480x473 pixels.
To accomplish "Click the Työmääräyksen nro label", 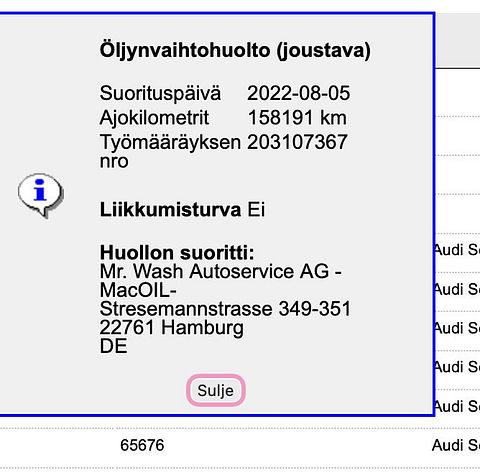I will [x=170, y=151].
